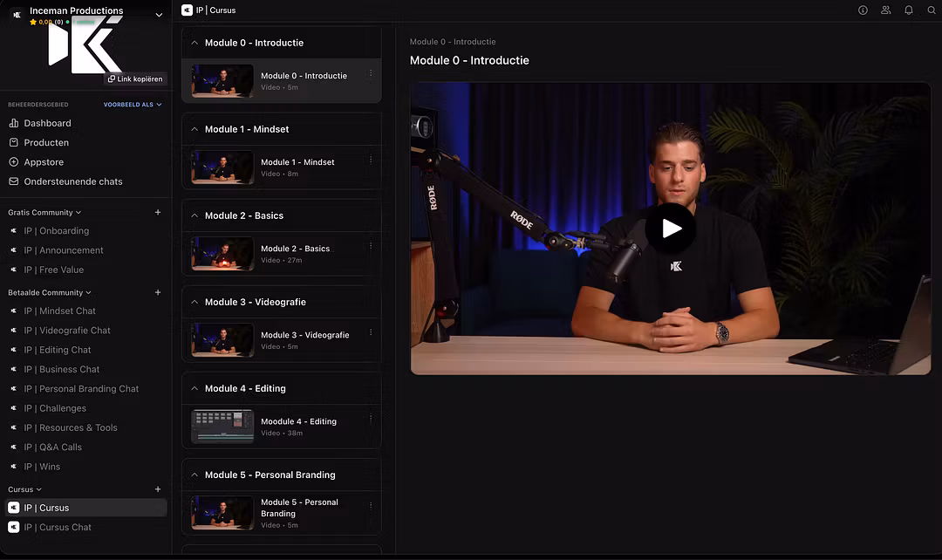
Task: Add channel with plus next to Gratis Community
Action: (158, 212)
